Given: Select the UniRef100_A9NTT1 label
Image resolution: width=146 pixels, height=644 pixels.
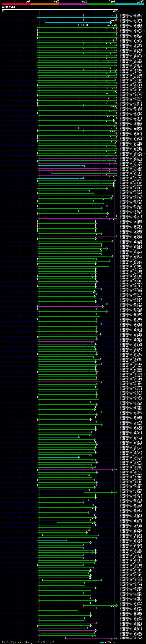Looking at the screenshot, I should [131, 65].
